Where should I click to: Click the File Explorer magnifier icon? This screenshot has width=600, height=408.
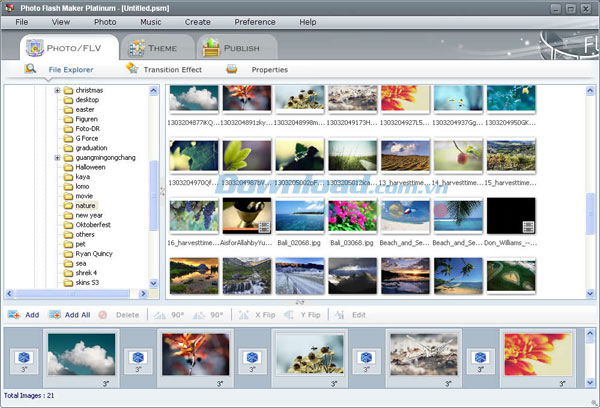tap(30, 69)
